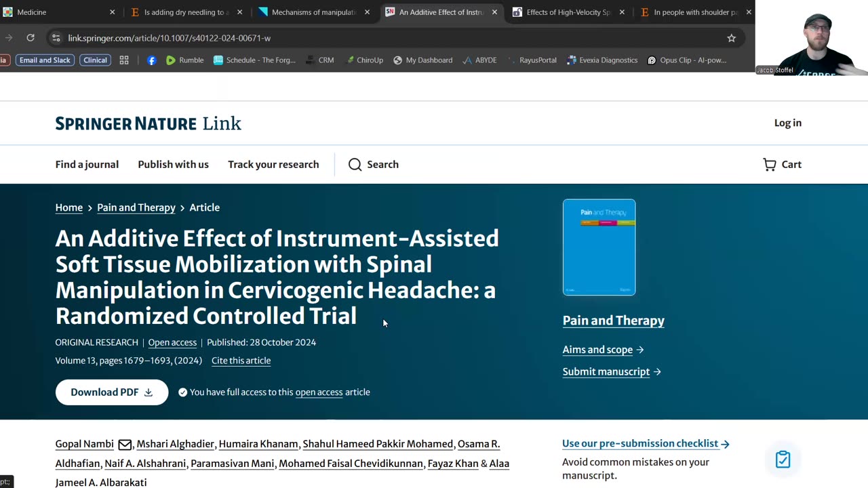This screenshot has width=868, height=488.
Task: Click the pre-submission checklist clipboard icon
Action: coord(783,460)
